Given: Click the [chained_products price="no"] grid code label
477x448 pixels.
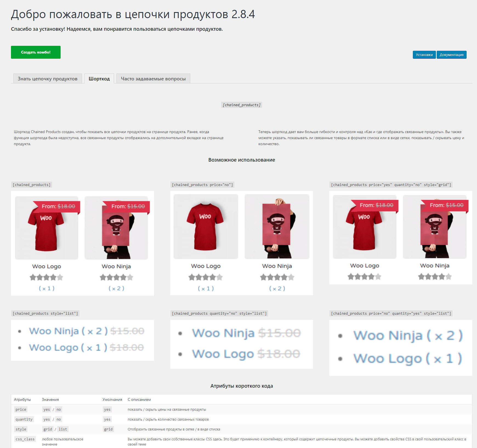Looking at the screenshot, I should pyautogui.click(x=202, y=185).
